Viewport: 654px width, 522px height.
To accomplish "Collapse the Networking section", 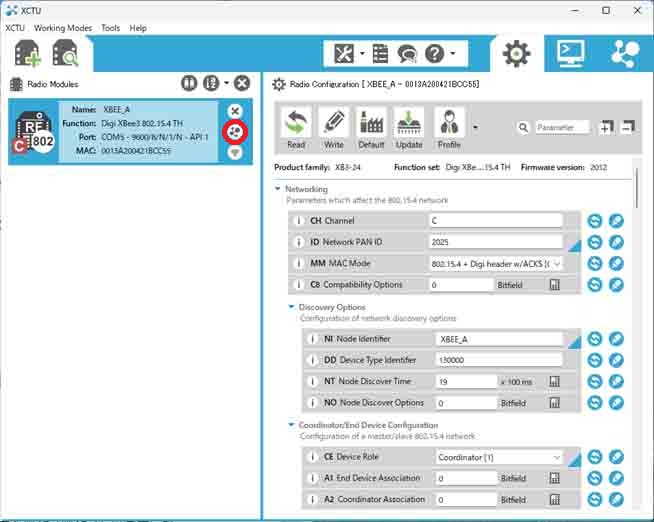I will tap(278, 189).
